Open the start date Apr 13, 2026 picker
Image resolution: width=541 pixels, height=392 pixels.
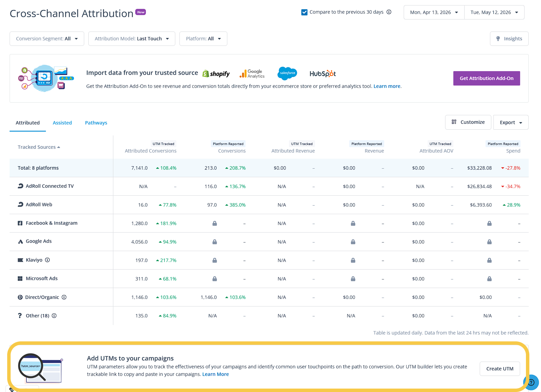point(434,12)
